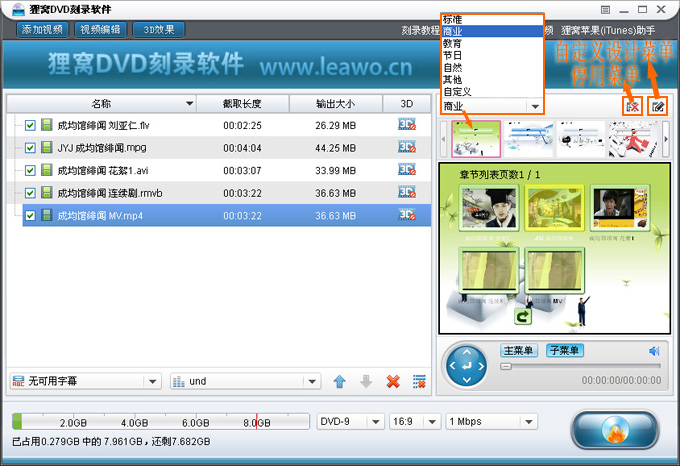680x466 pixels.
Task: Toggle checkbox for 成均馆绯闻 MV.mp4
Action: click(x=30, y=215)
